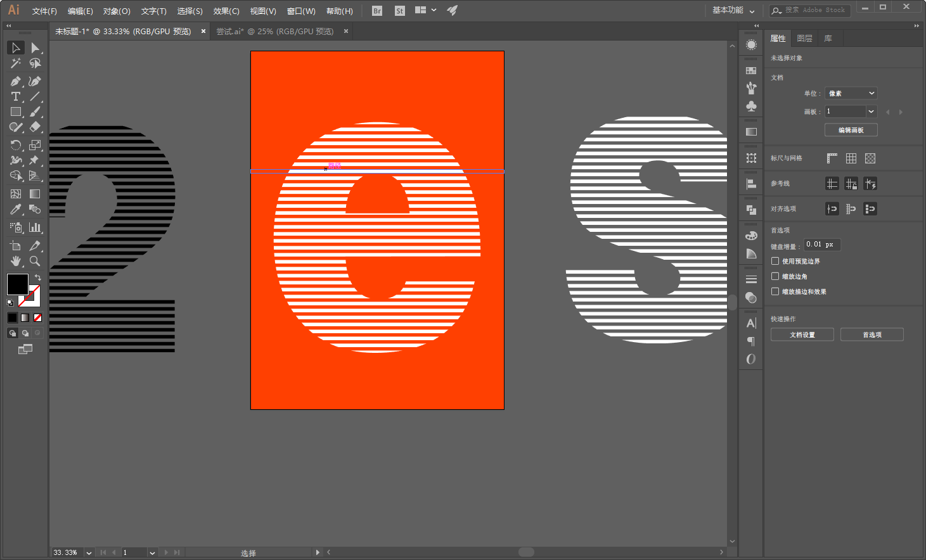
Task: Open the 基本功能 workspace switcher
Action: (733, 10)
